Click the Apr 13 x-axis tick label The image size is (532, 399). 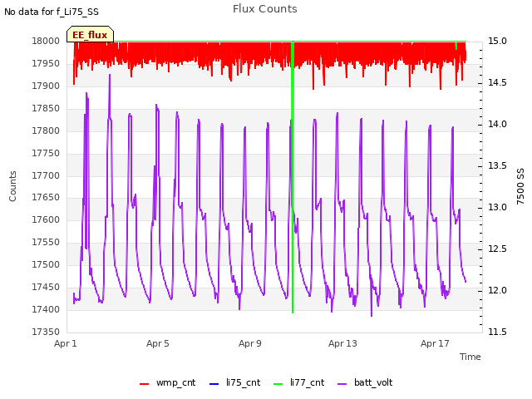tap(342, 343)
